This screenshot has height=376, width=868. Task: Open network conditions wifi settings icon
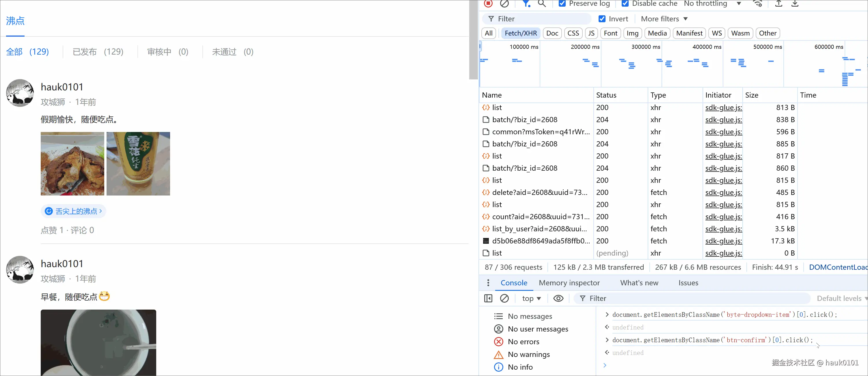[x=757, y=3]
